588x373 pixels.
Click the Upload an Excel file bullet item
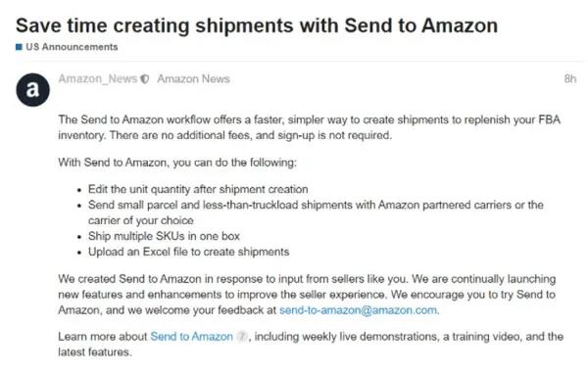(x=188, y=252)
